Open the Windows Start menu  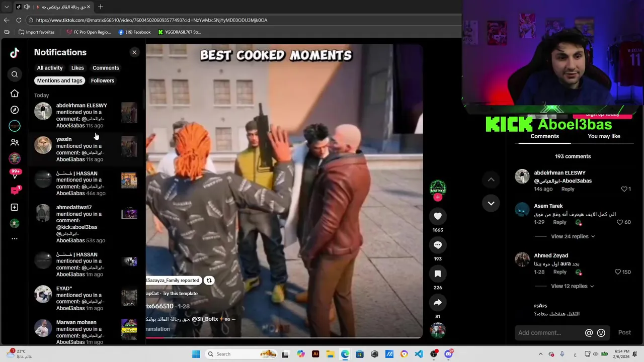tap(196, 354)
